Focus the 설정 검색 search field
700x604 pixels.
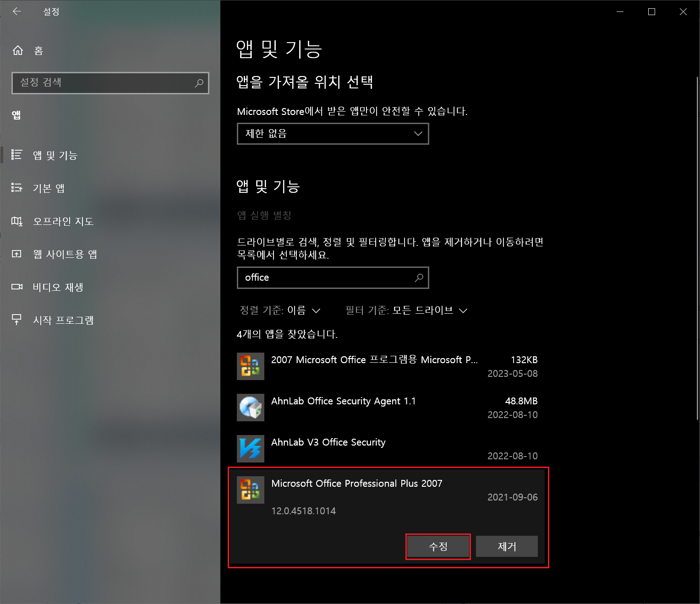pyautogui.click(x=110, y=83)
